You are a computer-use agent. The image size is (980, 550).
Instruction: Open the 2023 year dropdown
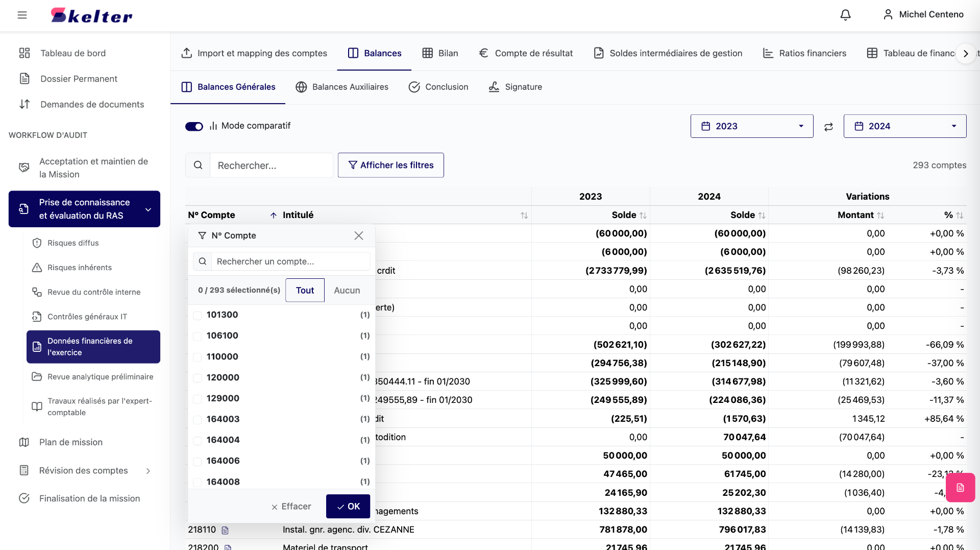pos(751,126)
